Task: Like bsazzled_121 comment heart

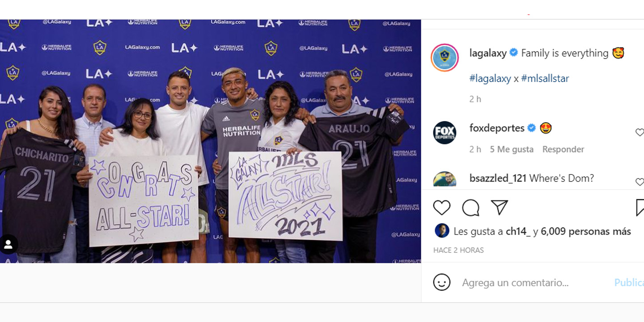Action: [x=640, y=182]
